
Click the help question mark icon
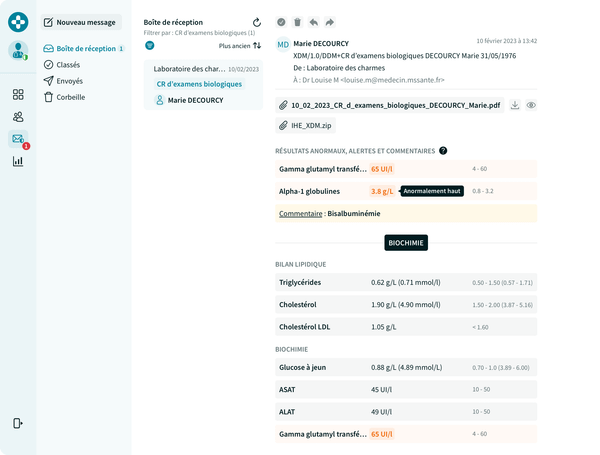(443, 151)
